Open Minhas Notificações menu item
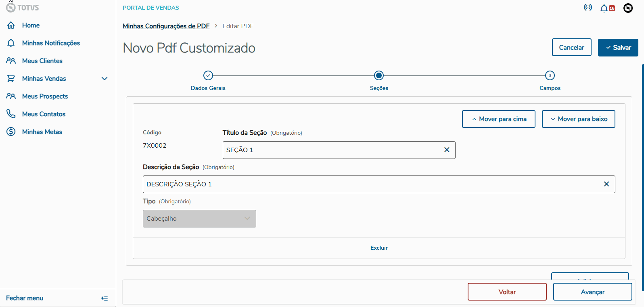The image size is (644, 307). [51, 43]
